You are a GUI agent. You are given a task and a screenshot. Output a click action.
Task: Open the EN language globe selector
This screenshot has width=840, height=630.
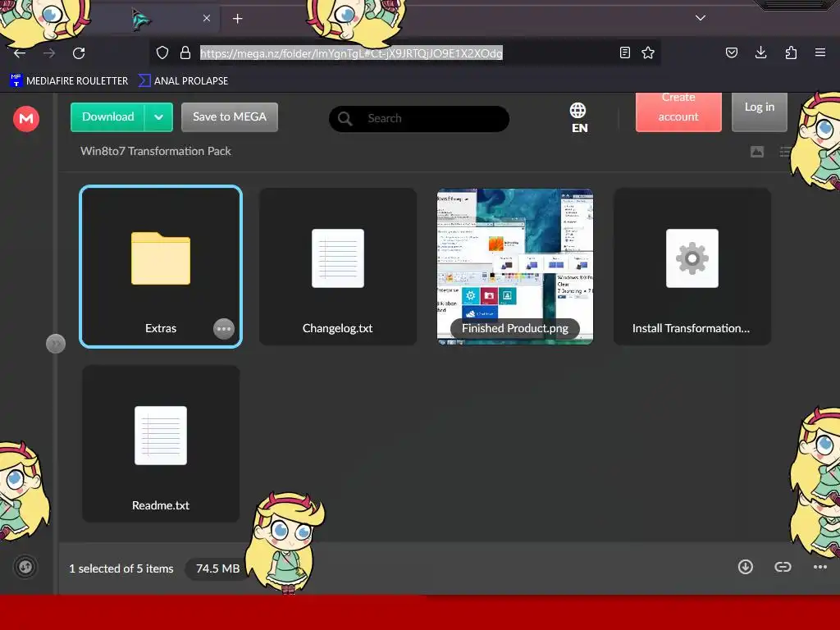click(579, 118)
